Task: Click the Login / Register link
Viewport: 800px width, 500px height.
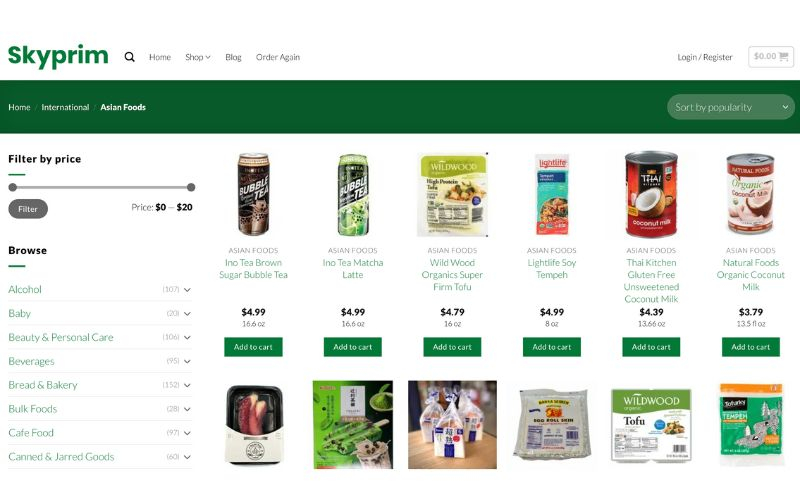Action: pos(705,57)
